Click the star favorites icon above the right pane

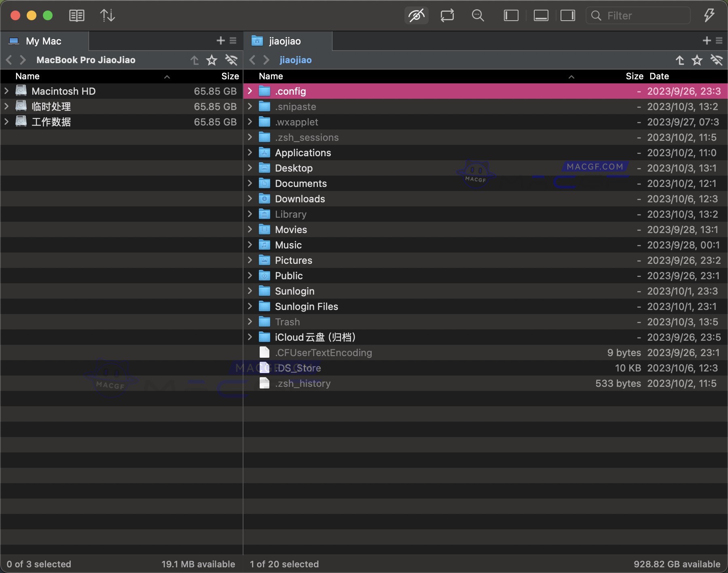696,60
